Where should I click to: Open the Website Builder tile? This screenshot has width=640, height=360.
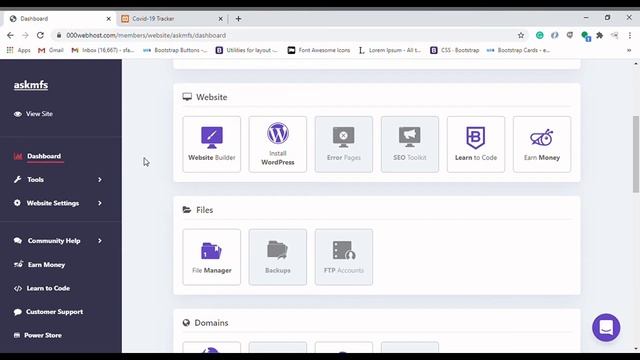pos(211,144)
